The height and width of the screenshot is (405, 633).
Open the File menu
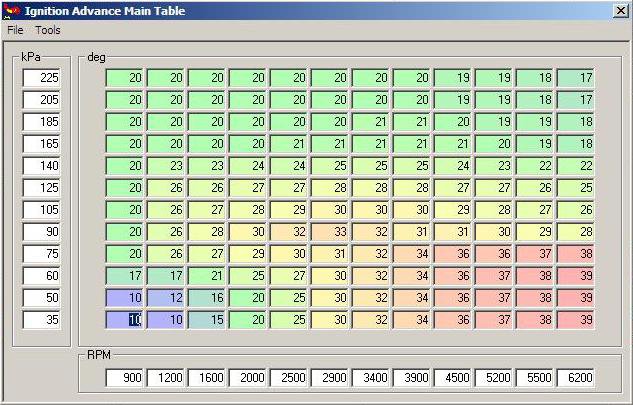coord(15,30)
